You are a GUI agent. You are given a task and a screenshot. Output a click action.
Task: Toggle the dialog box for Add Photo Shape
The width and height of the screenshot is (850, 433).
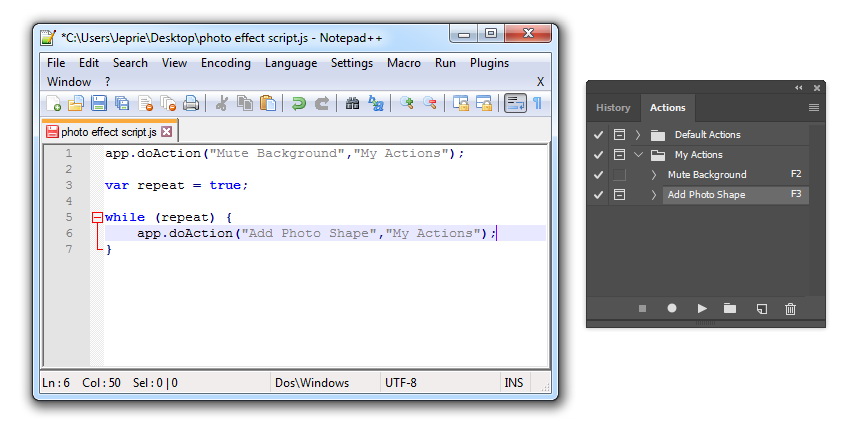(619, 195)
